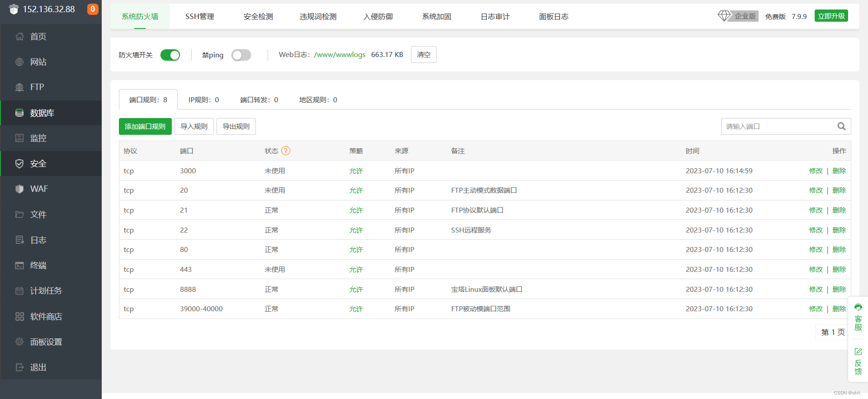This screenshot has width=868, height=399.
Task: Click the 允许 policy for port 443
Action: coord(356,270)
